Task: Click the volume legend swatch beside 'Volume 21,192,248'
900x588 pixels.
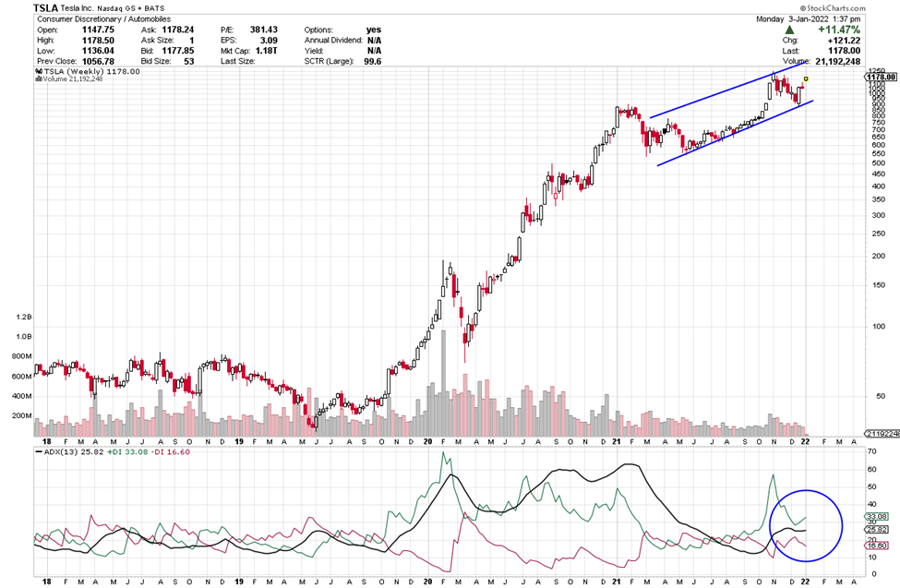Action: [39, 78]
